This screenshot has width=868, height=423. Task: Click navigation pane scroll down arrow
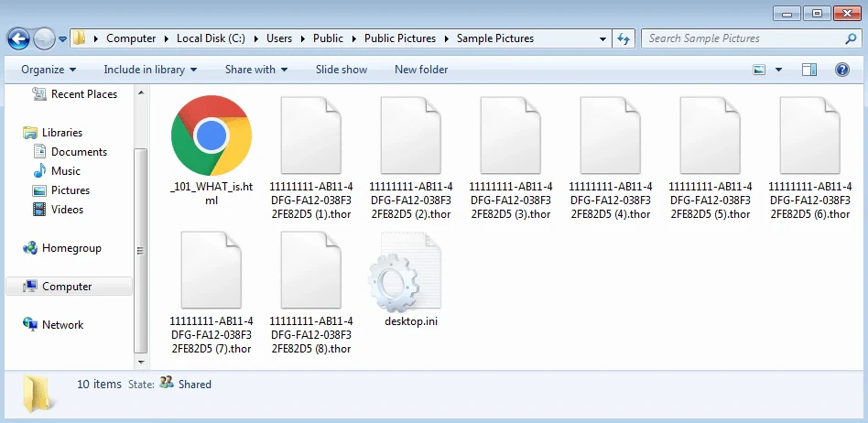tap(141, 362)
